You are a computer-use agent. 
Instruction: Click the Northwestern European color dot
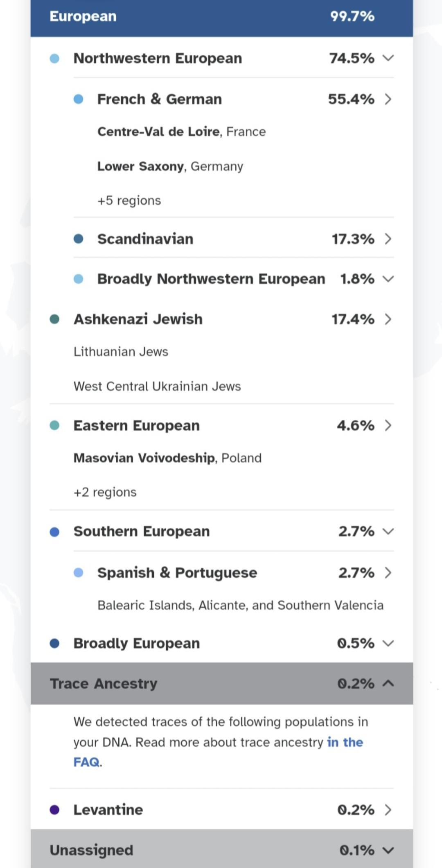[54, 58]
